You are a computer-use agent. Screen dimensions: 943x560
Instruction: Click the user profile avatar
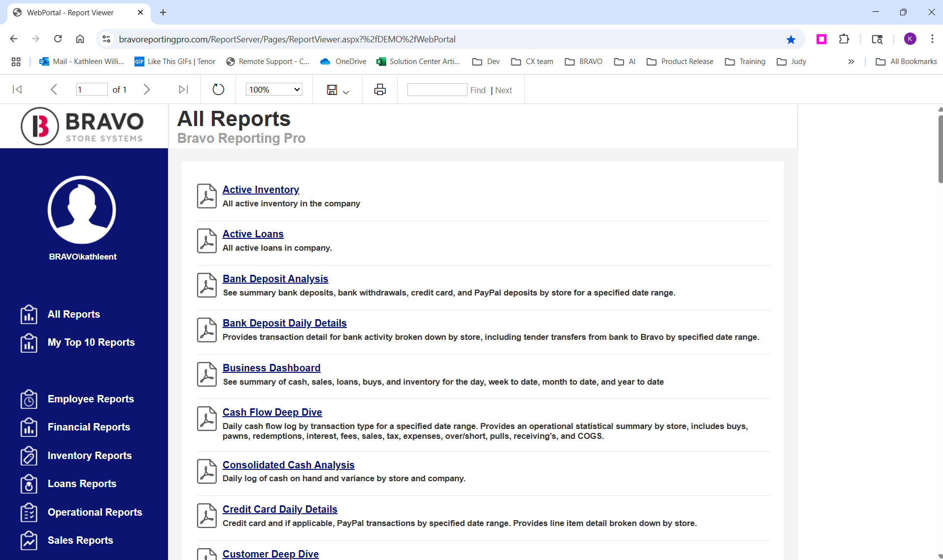(x=82, y=210)
